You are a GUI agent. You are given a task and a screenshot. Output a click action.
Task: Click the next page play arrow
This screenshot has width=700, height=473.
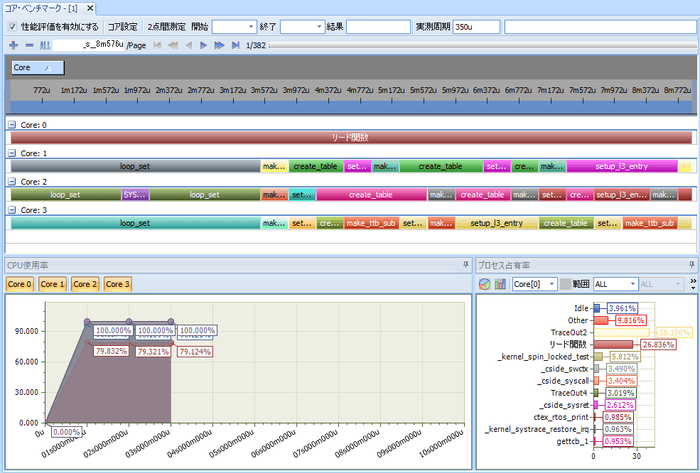point(204,45)
